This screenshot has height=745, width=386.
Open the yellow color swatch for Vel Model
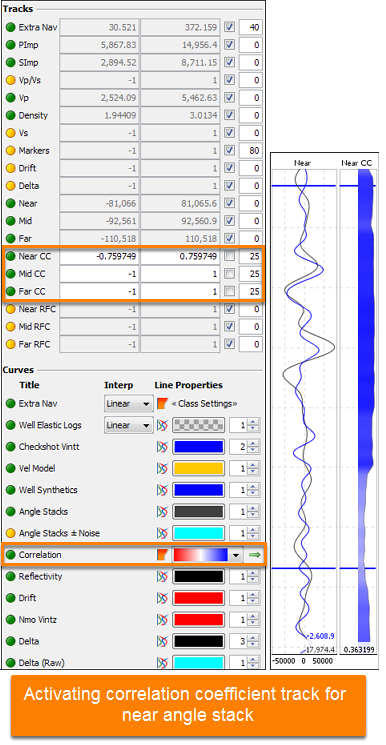click(198, 468)
